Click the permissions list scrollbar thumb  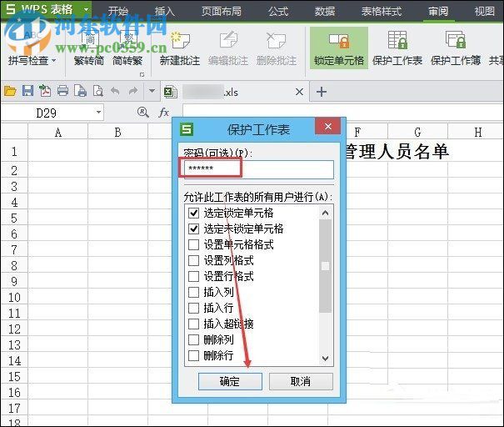coord(325,266)
